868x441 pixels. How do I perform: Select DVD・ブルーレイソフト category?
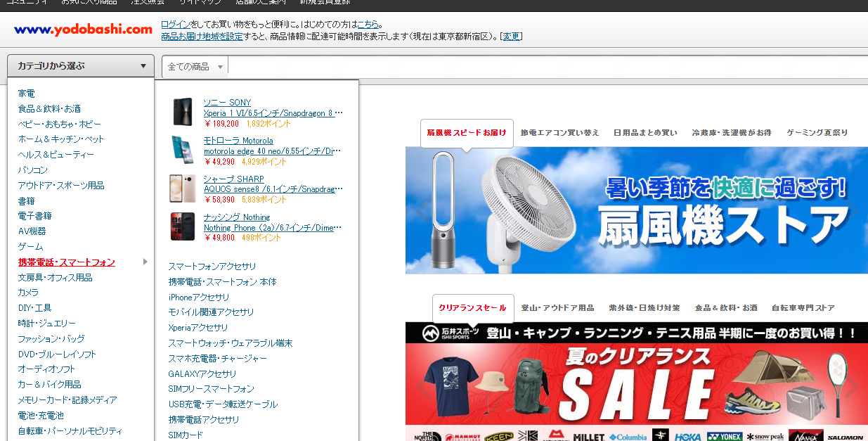pos(58,354)
